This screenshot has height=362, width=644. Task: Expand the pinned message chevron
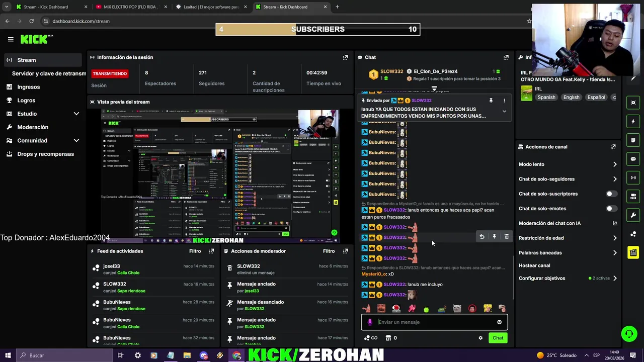[504, 111]
